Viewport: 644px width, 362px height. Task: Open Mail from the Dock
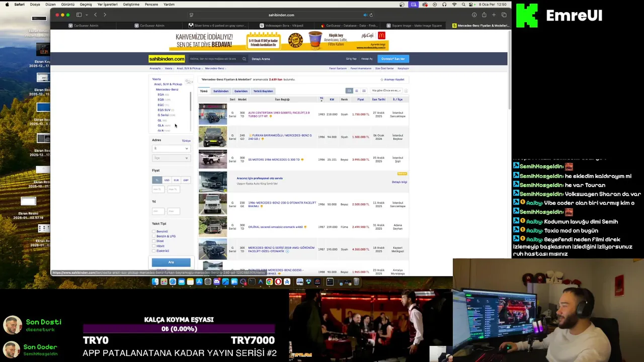[x=181, y=282]
